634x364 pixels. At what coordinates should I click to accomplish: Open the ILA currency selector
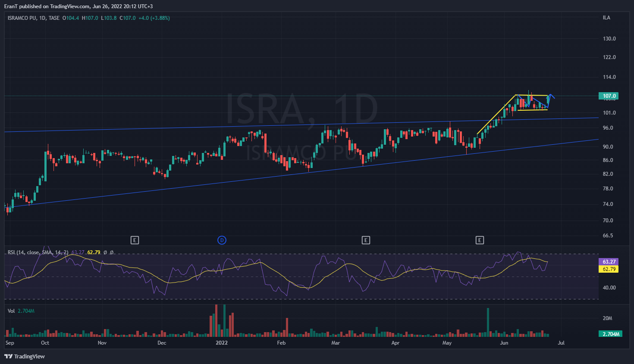(x=606, y=18)
